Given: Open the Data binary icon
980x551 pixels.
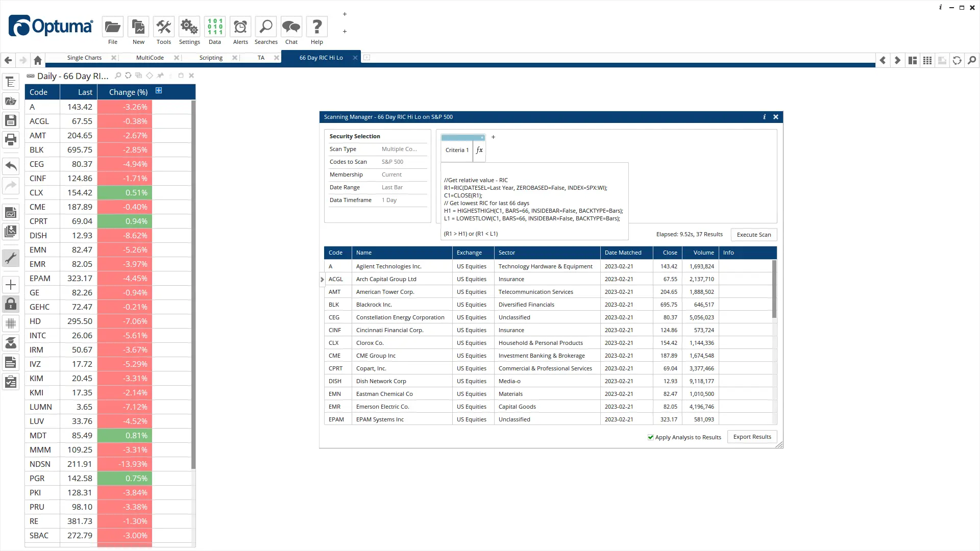Looking at the screenshot, I should coord(215,27).
